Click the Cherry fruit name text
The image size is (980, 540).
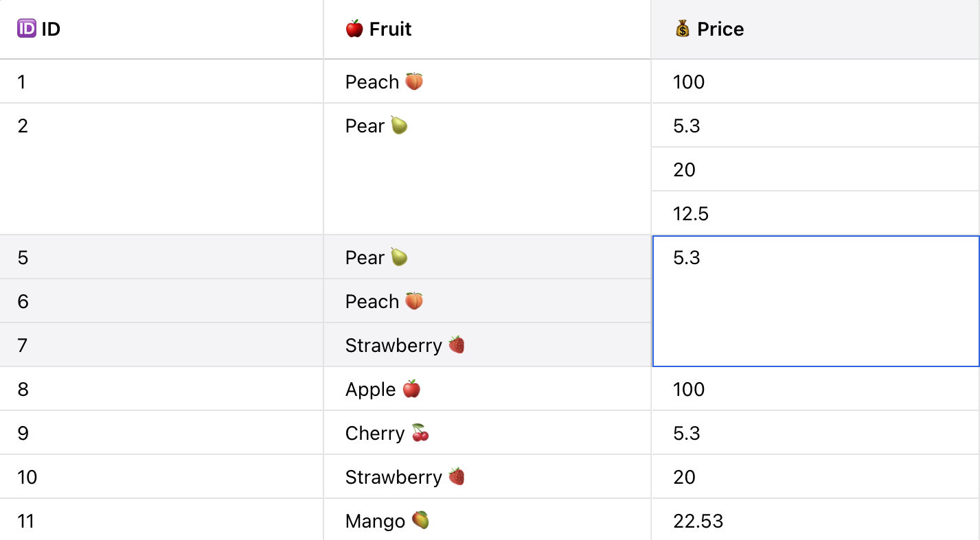pyautogui.click(x=375, y=433)
